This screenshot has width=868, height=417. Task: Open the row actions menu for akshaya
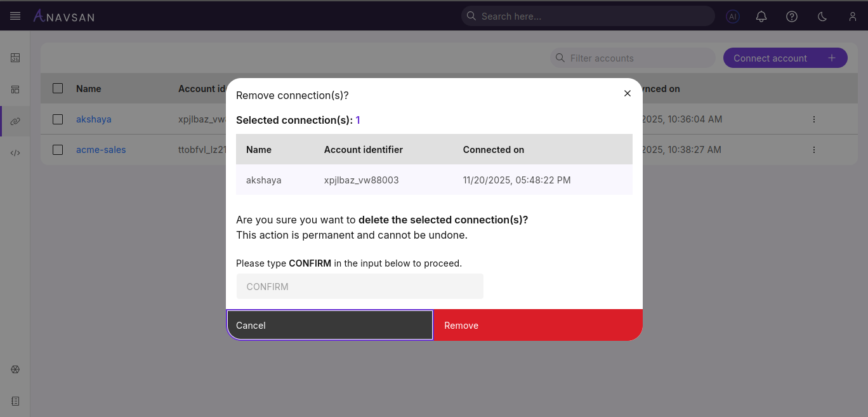[x=814, y=119]
